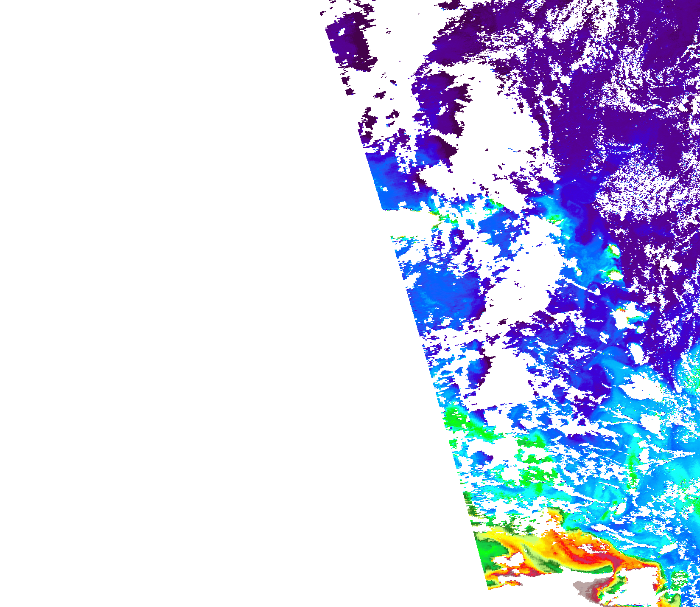The image size is (700, 607).
Task: Click the upper green-ringed white spot
Action: 613,250
